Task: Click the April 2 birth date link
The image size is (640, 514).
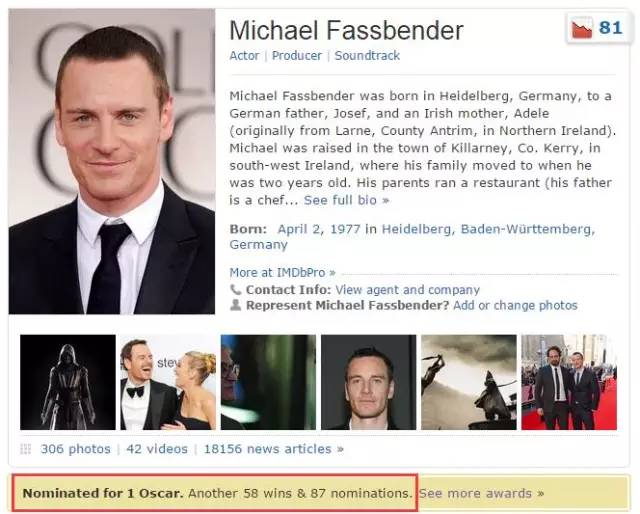Action: tap(299, 229)
